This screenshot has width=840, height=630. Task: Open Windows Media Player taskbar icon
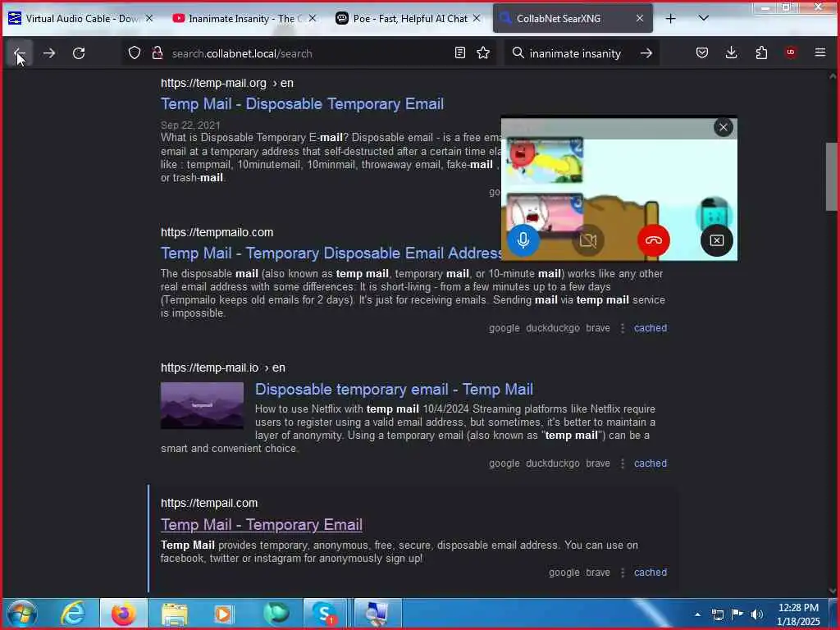point(224,614)
